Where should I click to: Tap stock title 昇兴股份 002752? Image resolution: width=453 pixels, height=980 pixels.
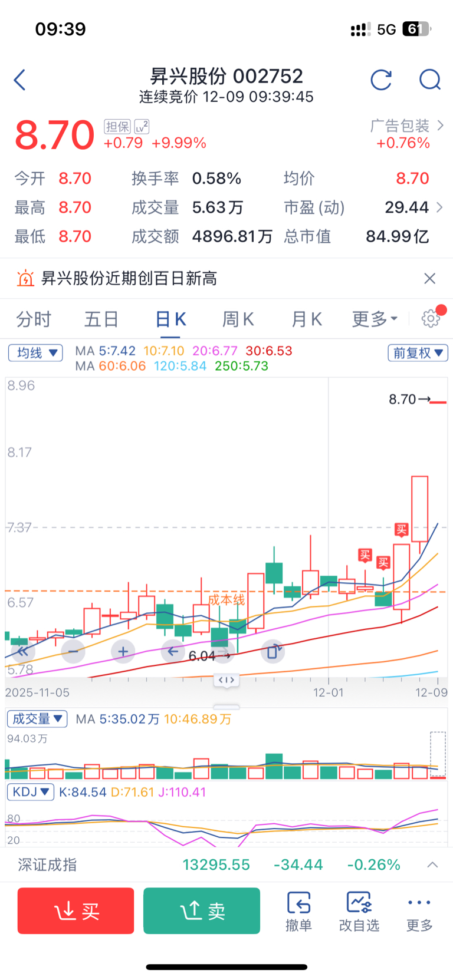tap(226, 75)
